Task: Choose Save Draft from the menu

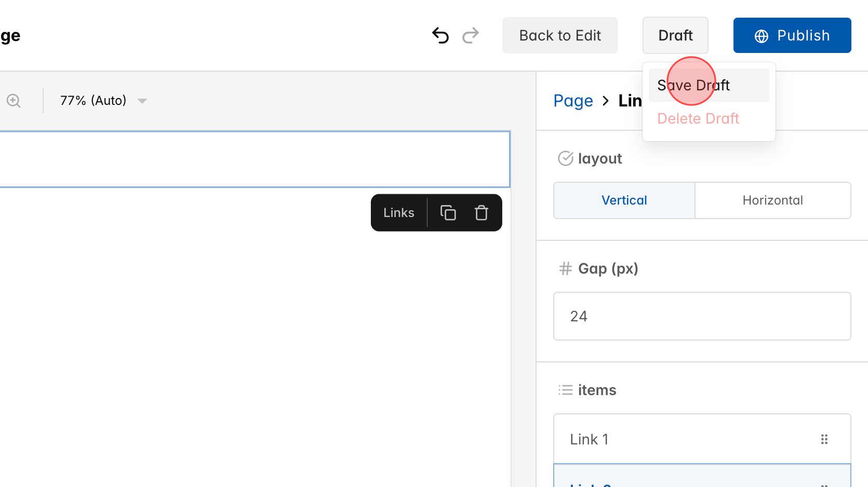Action: point(693,85)
